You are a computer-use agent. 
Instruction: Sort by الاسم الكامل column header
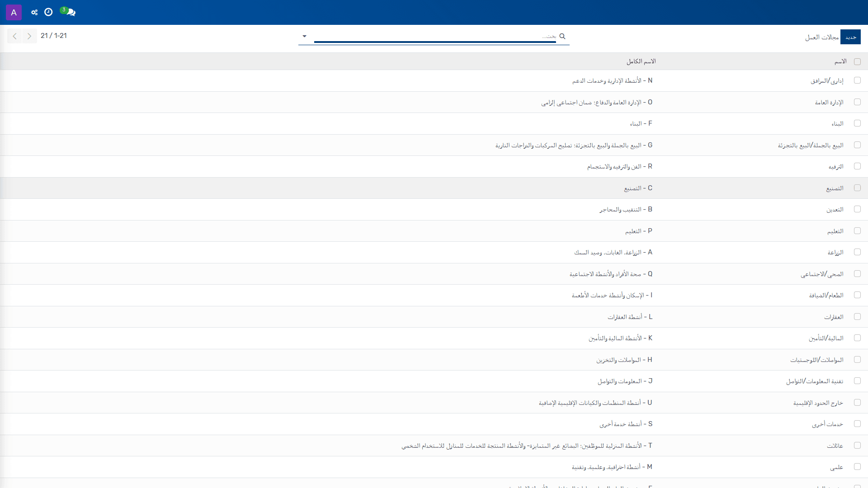tap(641, 61)
